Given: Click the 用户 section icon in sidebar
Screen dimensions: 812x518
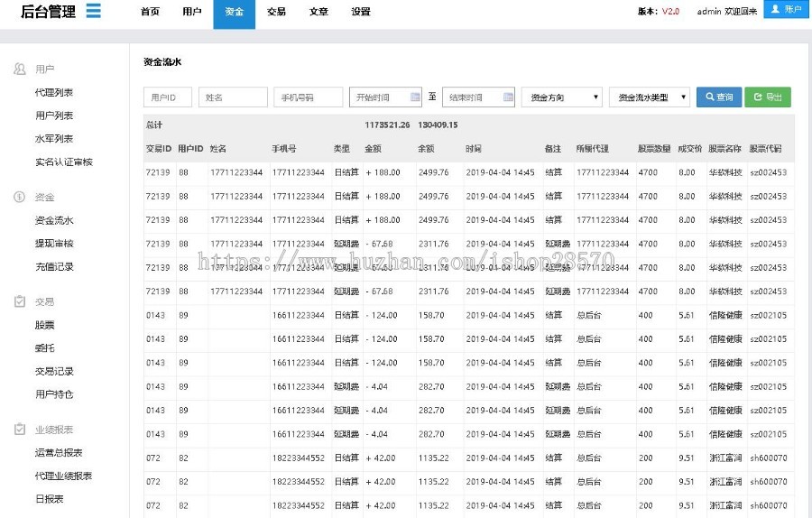Looking at the screenshot, I should click(20, 69).
